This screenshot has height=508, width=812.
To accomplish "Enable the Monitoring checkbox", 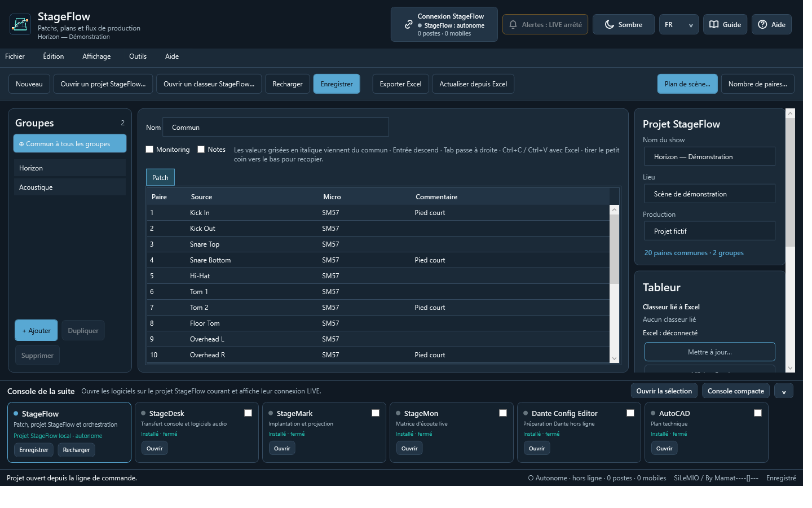I will point(149,150).
